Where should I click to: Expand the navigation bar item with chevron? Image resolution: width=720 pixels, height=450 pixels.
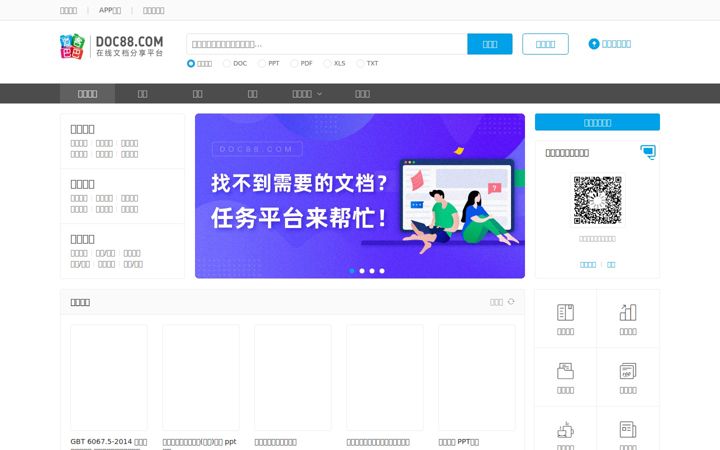[307, 94]
